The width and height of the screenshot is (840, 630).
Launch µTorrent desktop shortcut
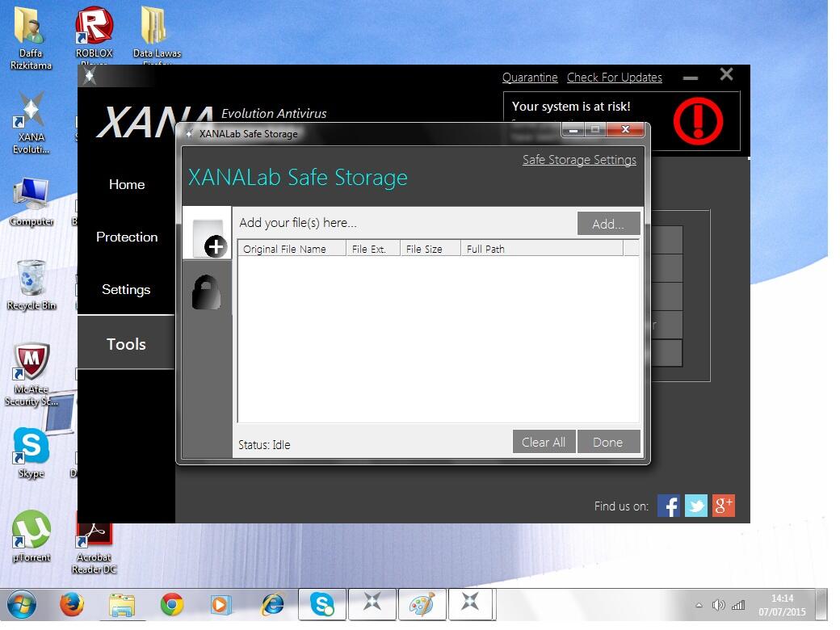click(x=31, y=535)
